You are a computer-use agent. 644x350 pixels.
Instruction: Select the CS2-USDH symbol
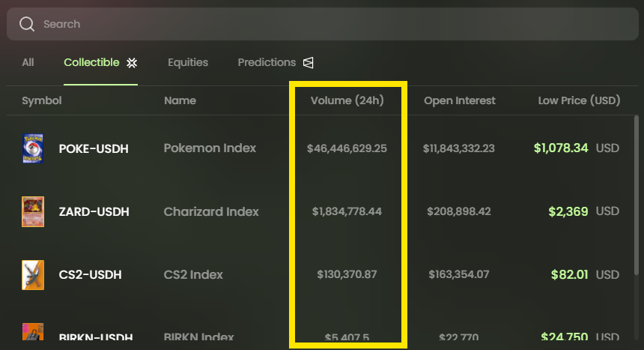pos(91,275)
